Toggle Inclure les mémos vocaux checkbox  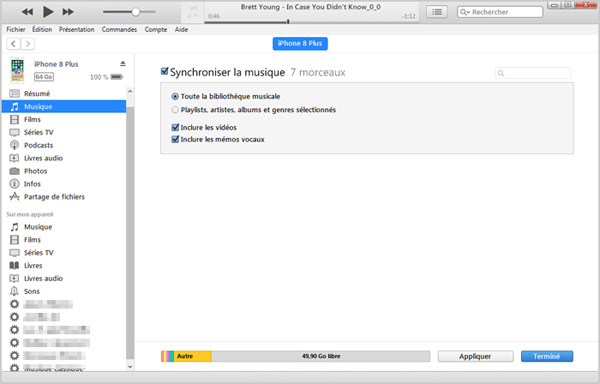(175, 139)
